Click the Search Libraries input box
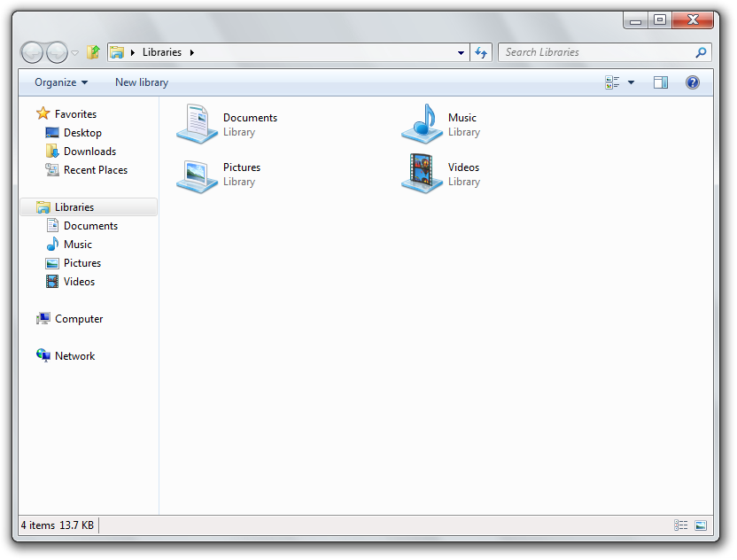Screen dimensions: 737x560 [x=597, y=52]
